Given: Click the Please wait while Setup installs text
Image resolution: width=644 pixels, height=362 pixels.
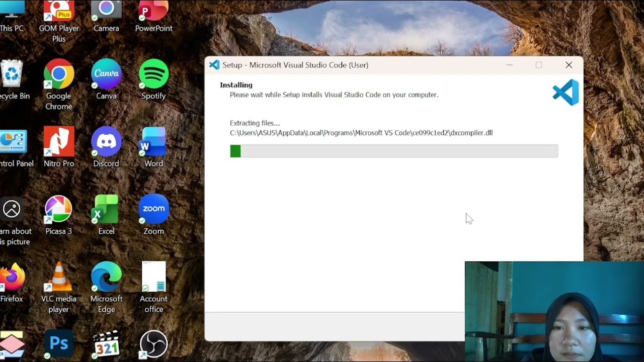Looking at the screenshot, I should coord(334,95).
